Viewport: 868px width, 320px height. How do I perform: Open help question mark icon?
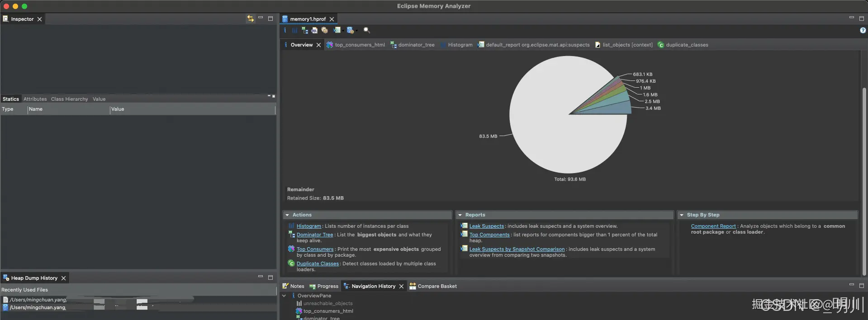coord(863,30)
